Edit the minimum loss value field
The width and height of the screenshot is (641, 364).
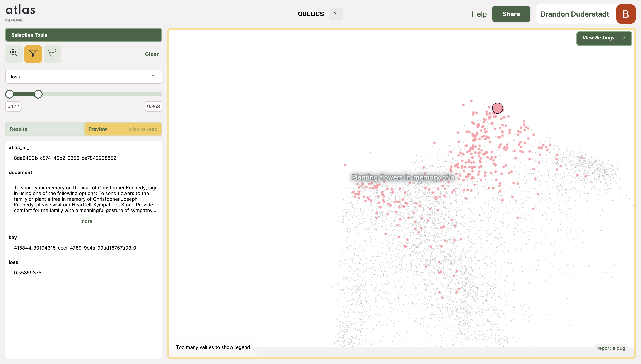pyautogui.click(x=13, y=106)
